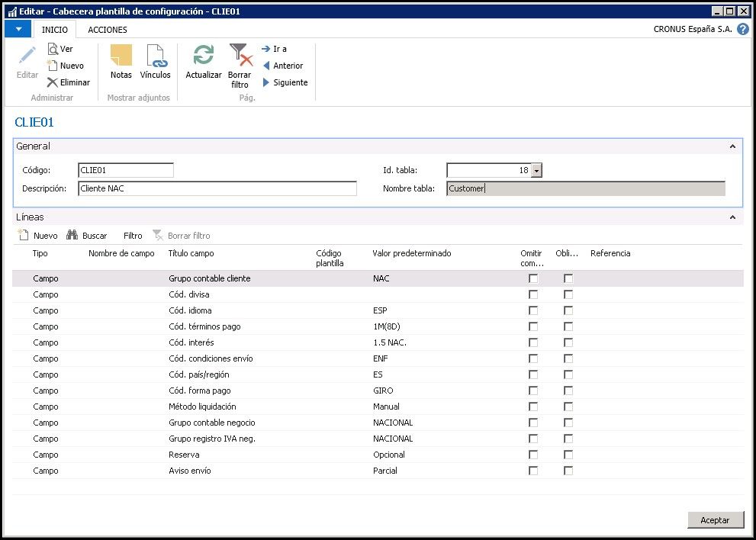
Task: Collapse the General section chevron
Action: coord(732,146)
